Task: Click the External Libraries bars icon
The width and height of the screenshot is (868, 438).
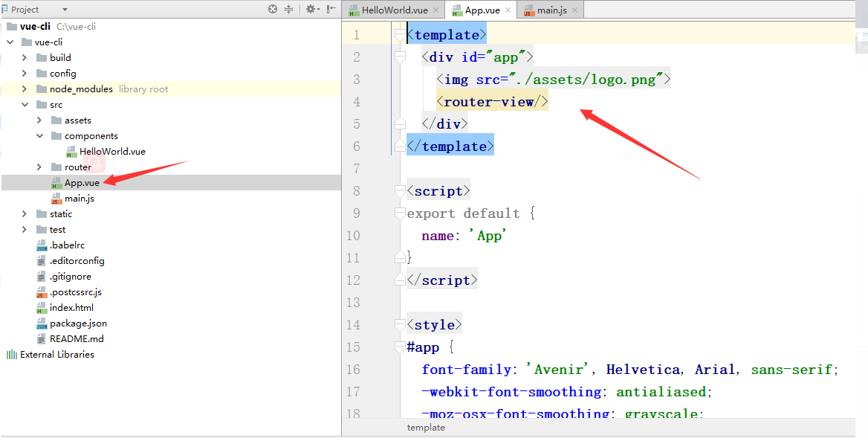Action: (x=12, y=355)
